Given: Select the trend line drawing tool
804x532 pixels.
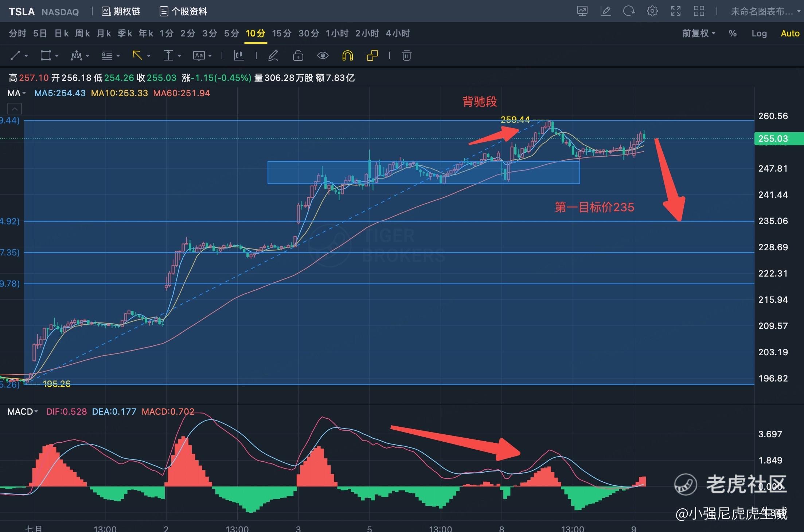Looking at the screenshot, I should (x=15, y=56).
